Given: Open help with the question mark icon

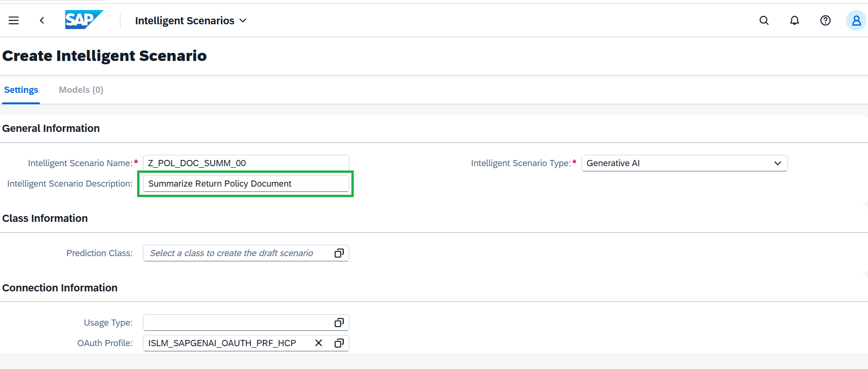Looking at the screenshot, I should click(826, 20).
